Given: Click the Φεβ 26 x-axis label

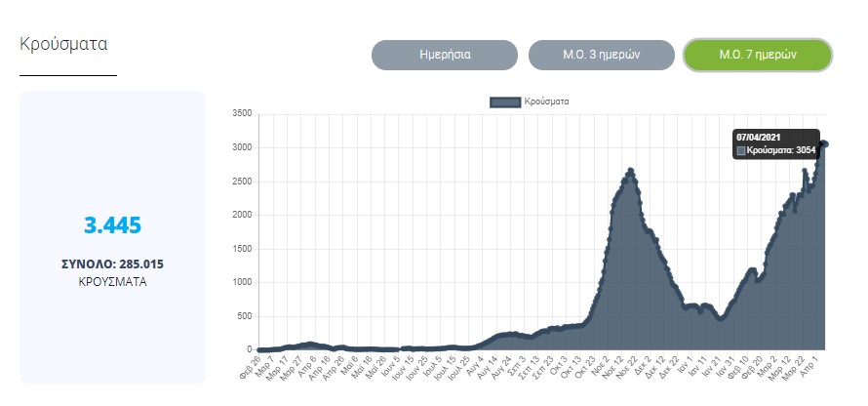Looking at the screenshot, I should tap(251, 367).
